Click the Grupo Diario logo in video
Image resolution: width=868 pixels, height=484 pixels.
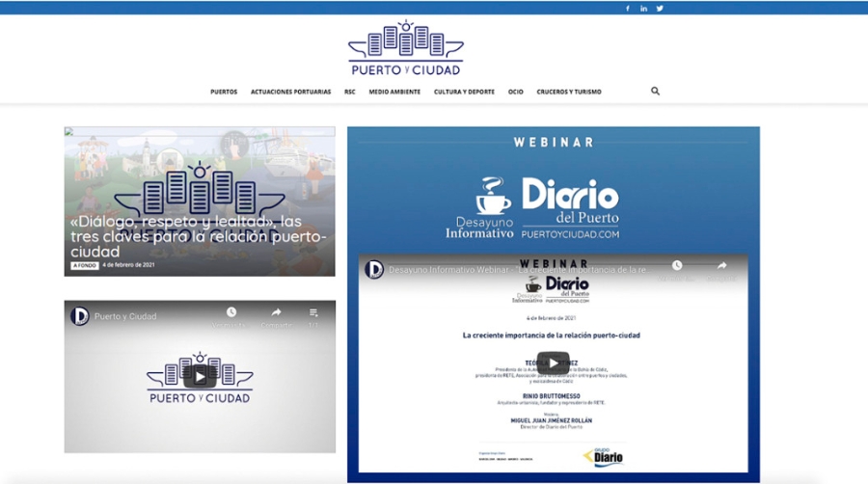[604, 457]
